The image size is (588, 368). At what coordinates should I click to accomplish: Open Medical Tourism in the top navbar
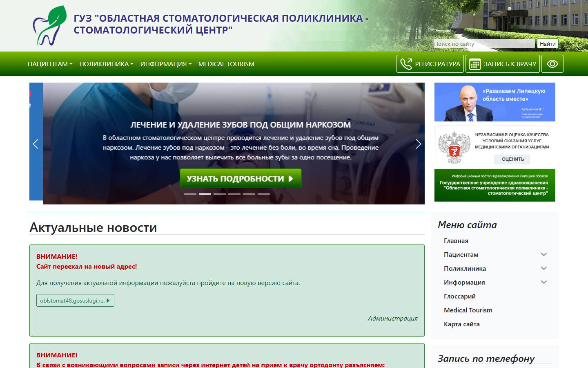[226, 64]
